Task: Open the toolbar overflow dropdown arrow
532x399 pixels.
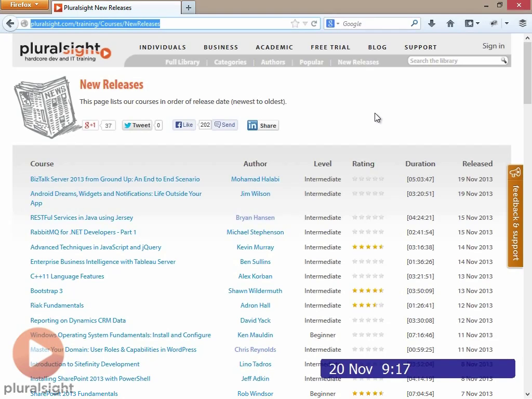Action: (x=507, y=23)
